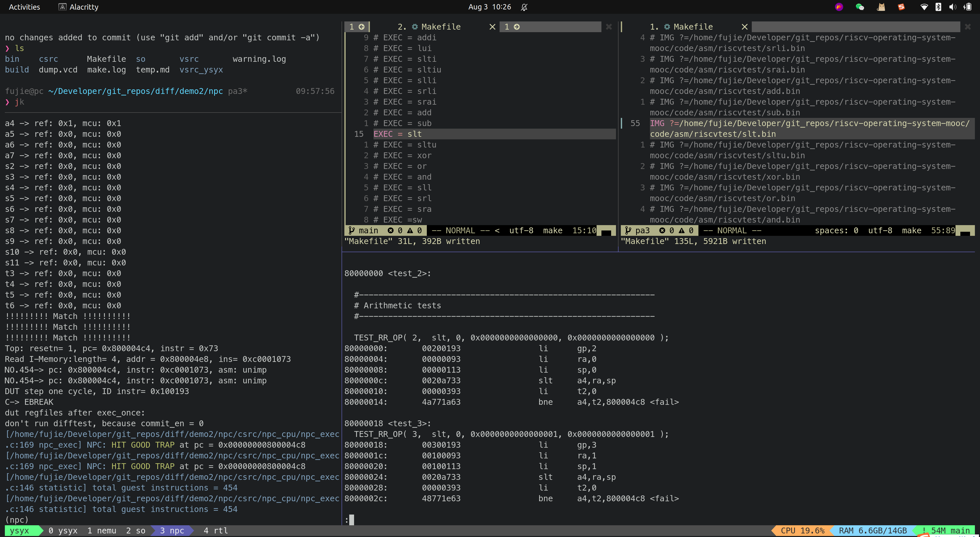Click the 15:10 cursor position in statusline
The width and height of the screenshot is (980, 537).
[584, 230]
